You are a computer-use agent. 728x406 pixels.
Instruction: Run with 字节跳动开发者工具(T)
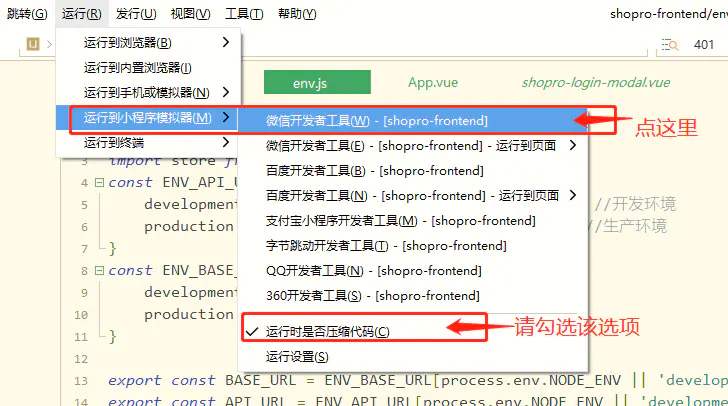click(412, 246)
